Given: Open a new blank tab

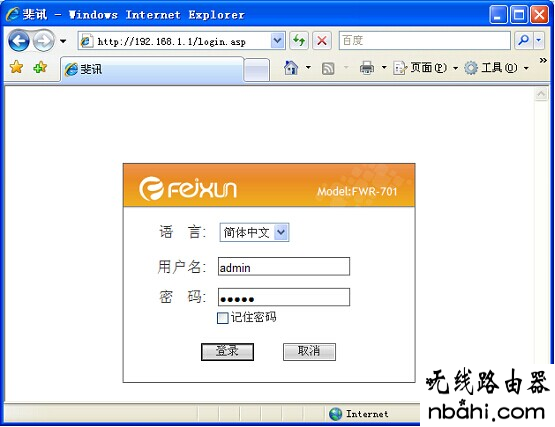Looking at the screenshot, I should point(257,70).
